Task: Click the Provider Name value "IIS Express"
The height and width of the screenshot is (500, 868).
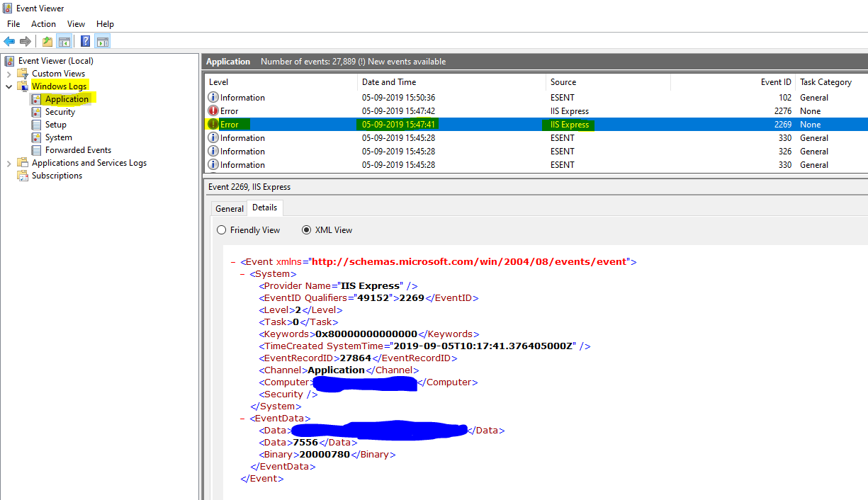Action: point(371,286)
